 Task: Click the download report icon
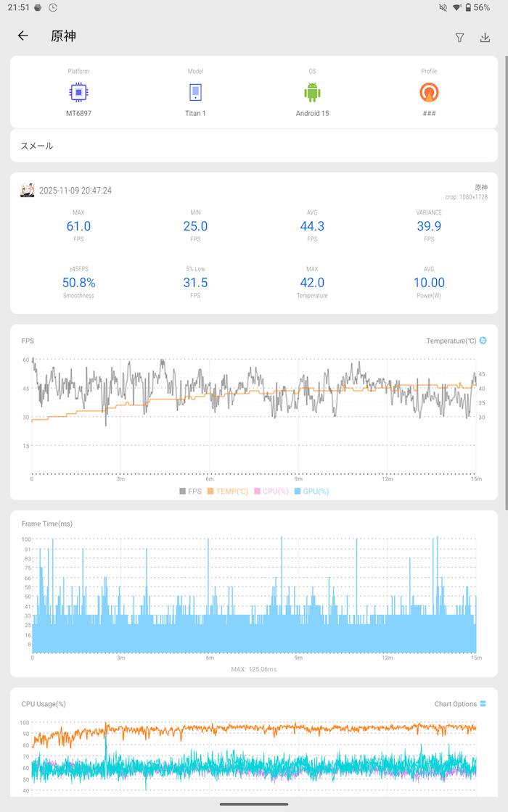pos(485,38)
